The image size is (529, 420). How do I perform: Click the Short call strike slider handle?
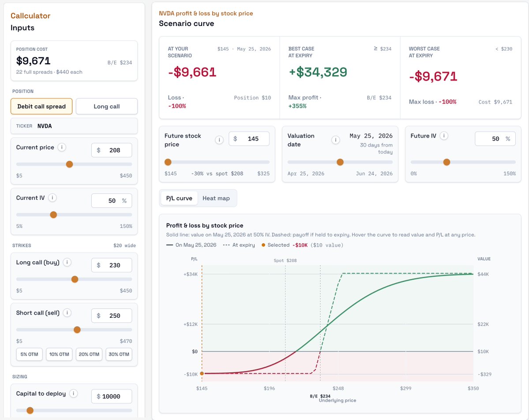coord(77,330)
